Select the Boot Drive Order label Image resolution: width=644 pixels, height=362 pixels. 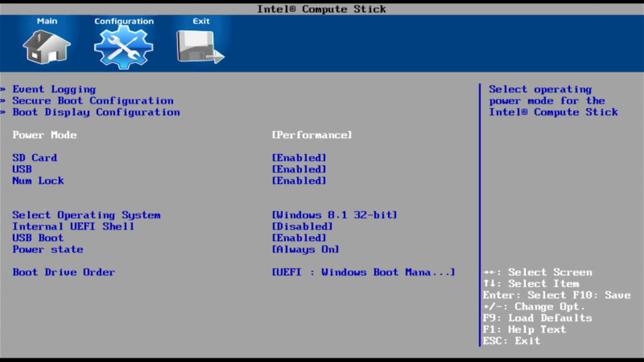[x=64, y=272]
